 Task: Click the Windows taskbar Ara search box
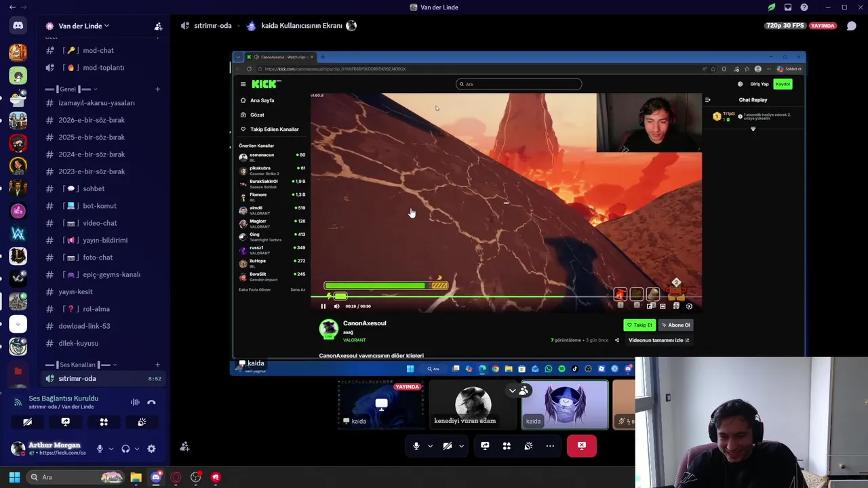click(x=75, y=477)
